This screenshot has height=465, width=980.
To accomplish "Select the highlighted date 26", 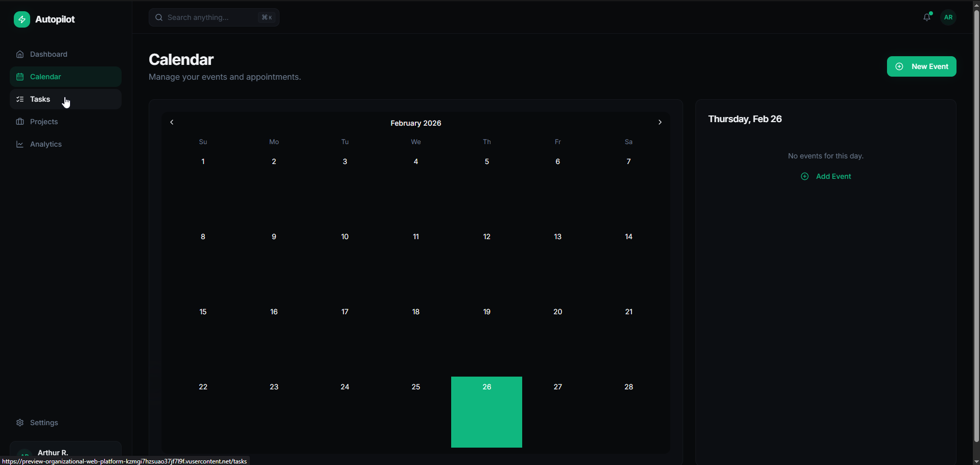I will pyautogui.click(x=486, y=411).
